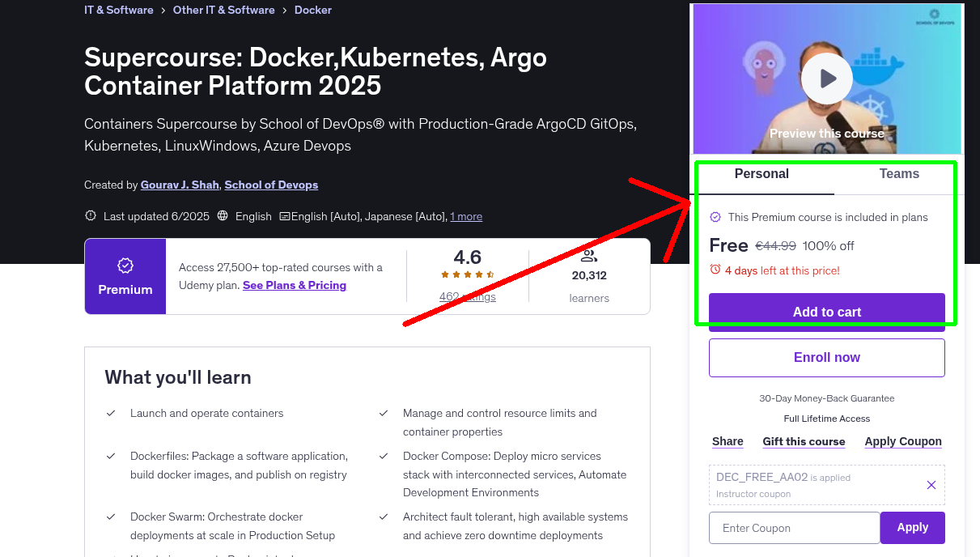Click the red alarm icon beside the price countdown
The height and width of the screenshot is (557, 980).
715,270
